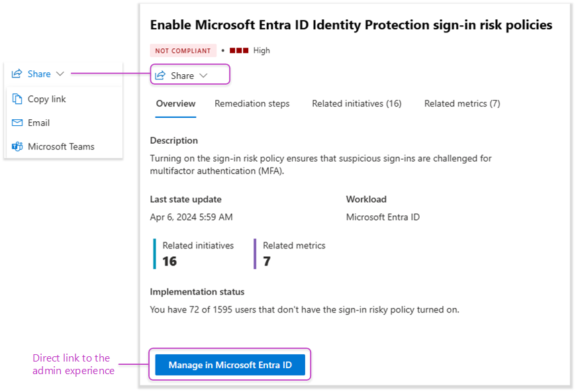Select Email in the Share menu
This screenshot has width=576, height=392.
[39, 123]
